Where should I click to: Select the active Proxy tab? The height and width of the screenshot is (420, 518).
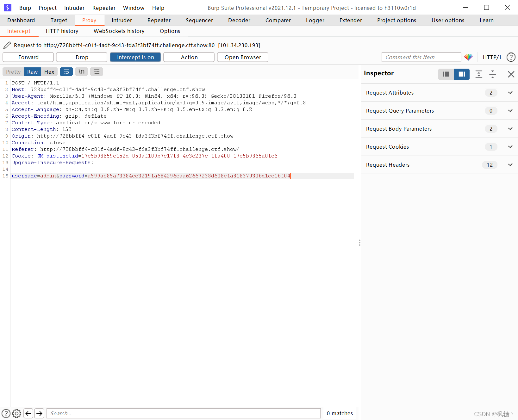89,20
